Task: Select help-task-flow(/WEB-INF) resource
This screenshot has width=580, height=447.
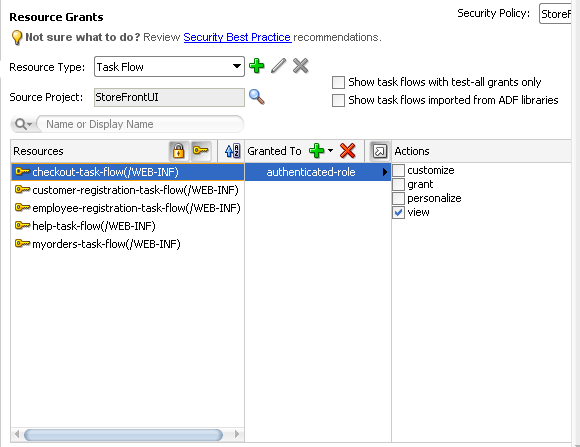Action: click(x=128, y=226)
